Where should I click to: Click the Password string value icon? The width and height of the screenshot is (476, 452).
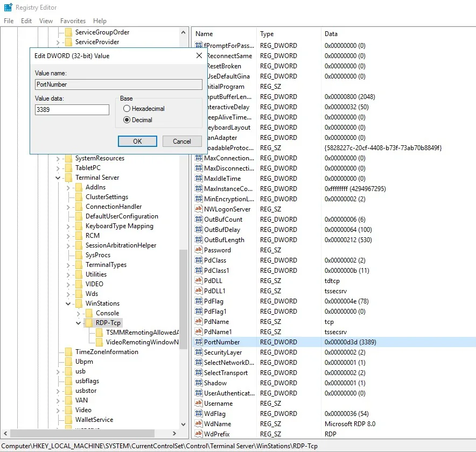pyautogui.click(x=198, y=250)
